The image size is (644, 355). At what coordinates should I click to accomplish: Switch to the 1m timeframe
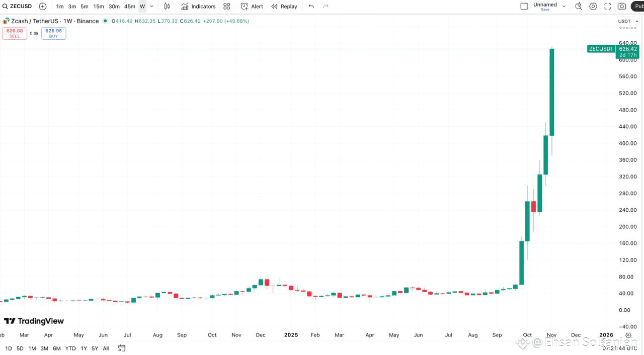tap(60, 7)
